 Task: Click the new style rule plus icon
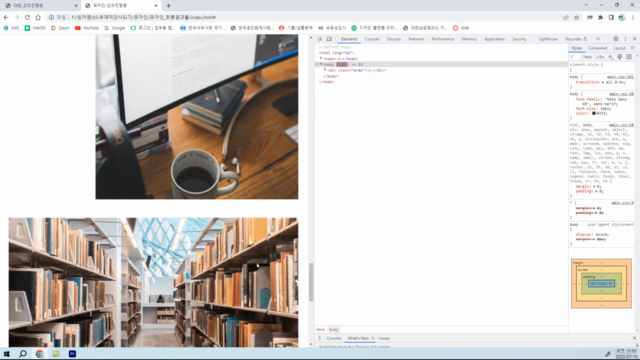[611, 57]
